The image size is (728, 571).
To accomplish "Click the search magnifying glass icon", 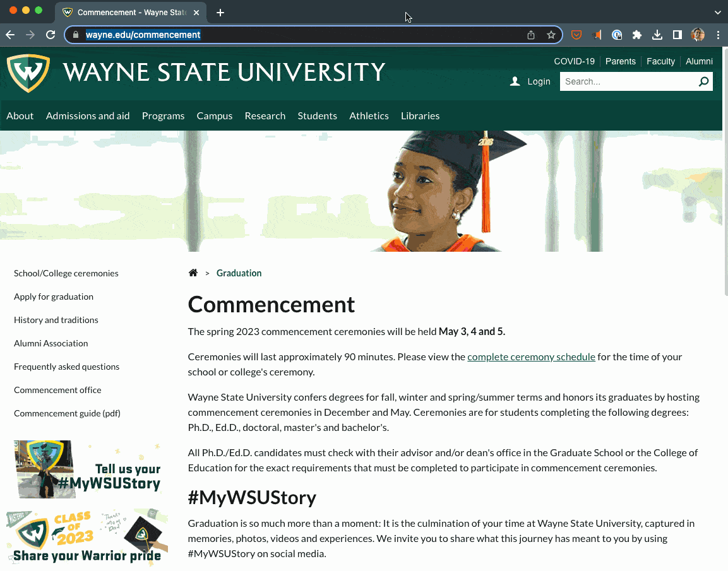I will point(703,81).
